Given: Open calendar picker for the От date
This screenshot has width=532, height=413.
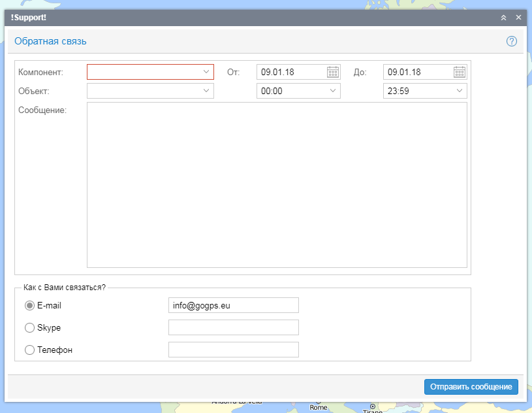Looking at the screenshot, I should (x=332, y=72).
